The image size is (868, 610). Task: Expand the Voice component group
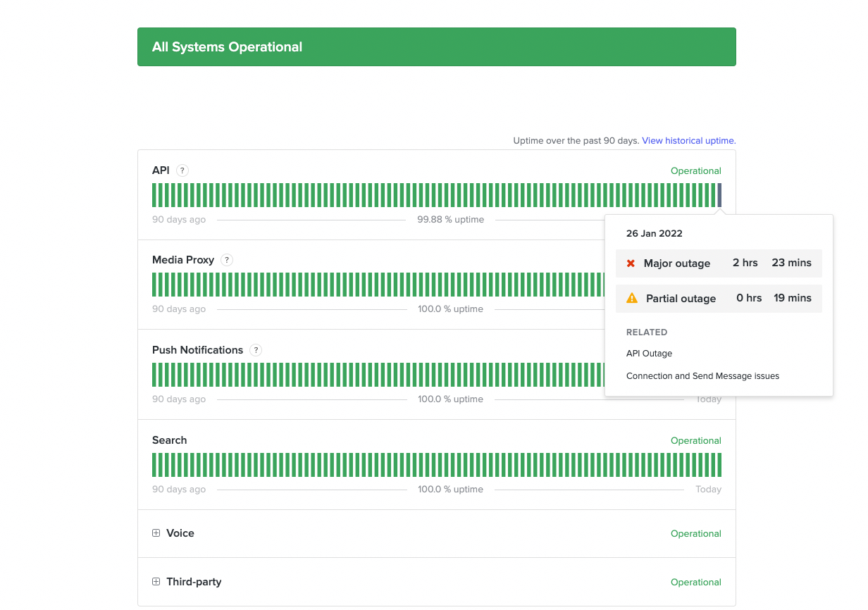pos(156,533)
